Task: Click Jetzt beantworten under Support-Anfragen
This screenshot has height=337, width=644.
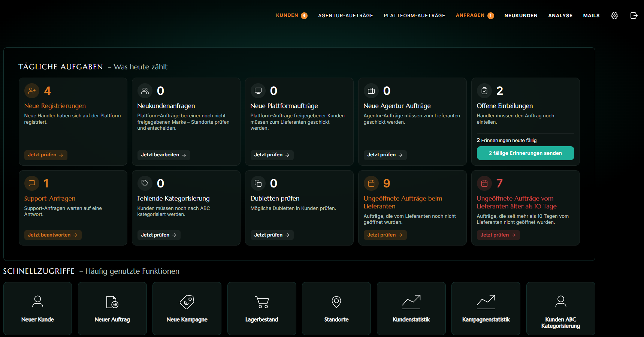Action: (53, 235)
